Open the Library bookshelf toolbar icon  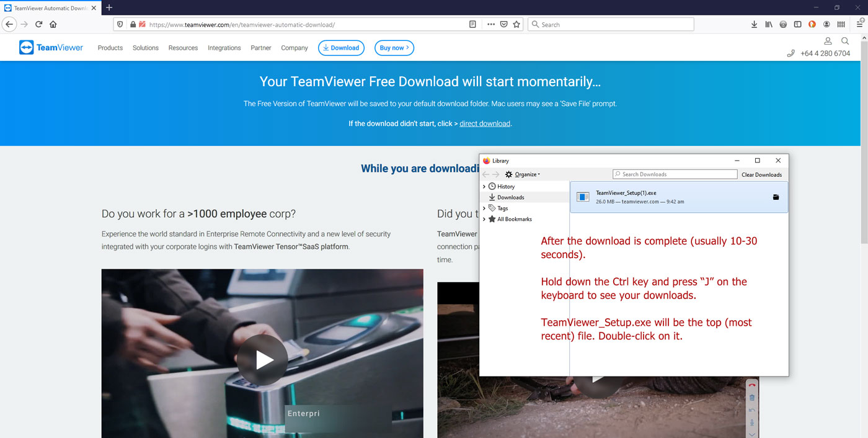pyautogui.click(x=769, y=24)
